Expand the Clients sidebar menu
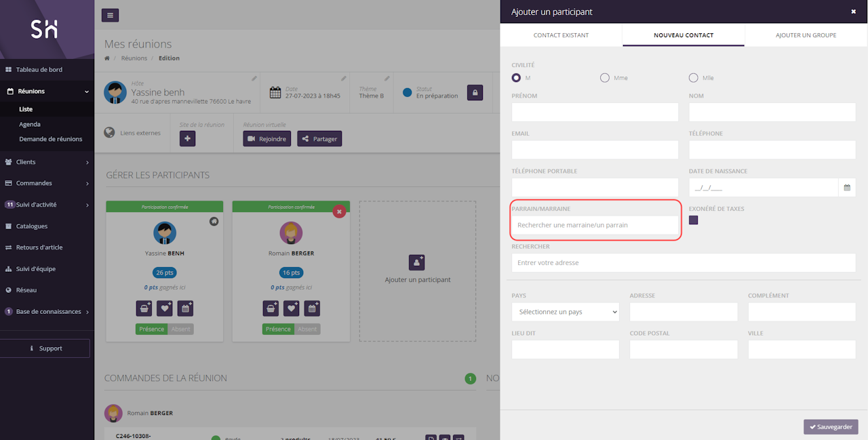 pyautogui.click(x=47, y=162)
